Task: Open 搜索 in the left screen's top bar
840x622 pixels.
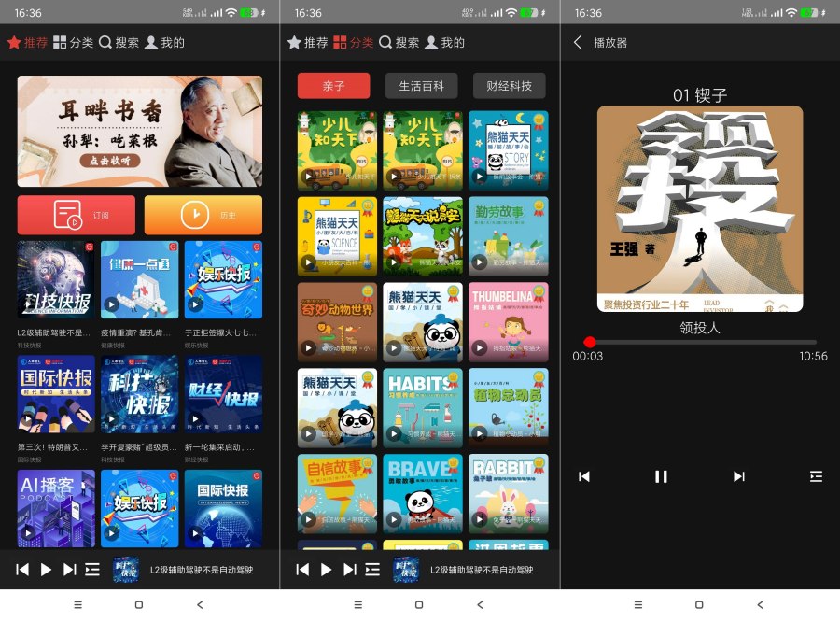Action: coord(119,42)
